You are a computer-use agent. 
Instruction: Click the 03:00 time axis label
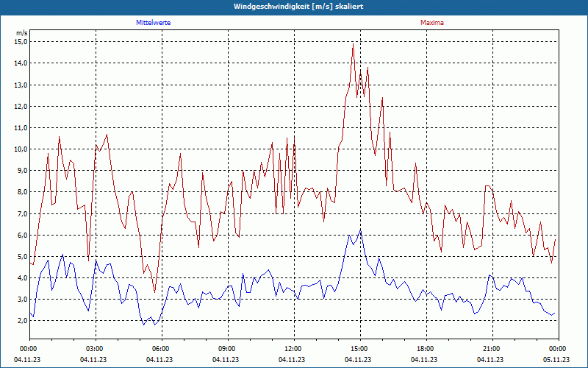click(96, 349)
